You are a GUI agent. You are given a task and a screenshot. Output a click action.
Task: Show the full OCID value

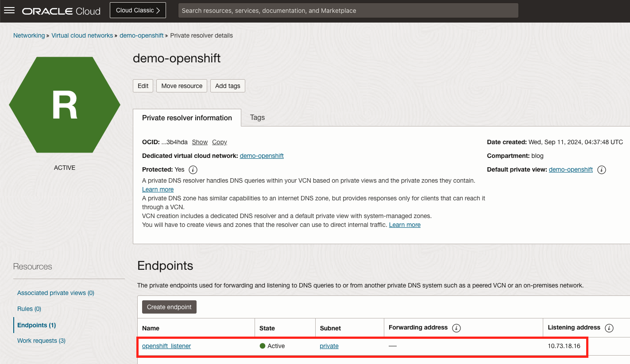200,142
